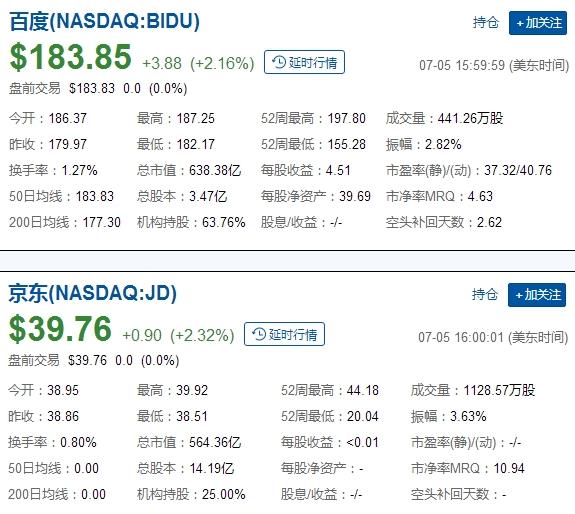Open the 持仓 link for JD

coord(485,294)
